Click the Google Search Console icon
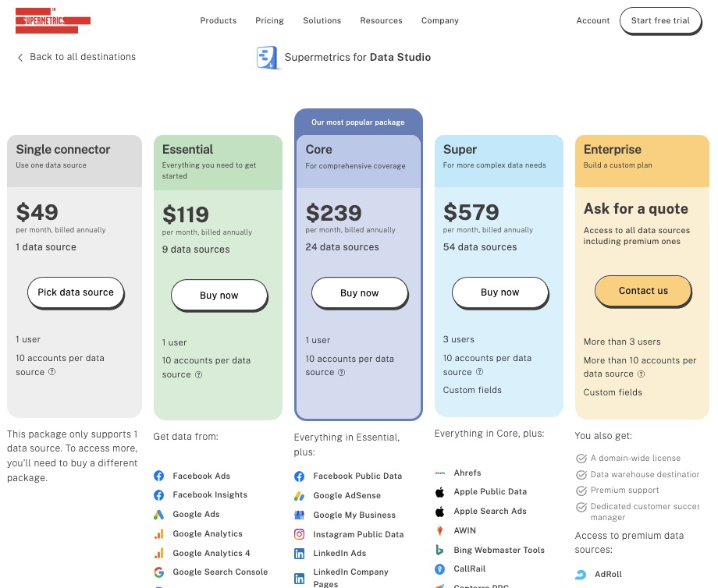 pos(159,572)
